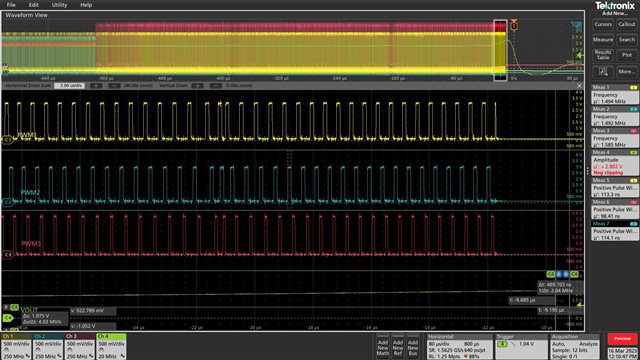Toggle the Ch 4 channel badge

click(x=111, y=347)
